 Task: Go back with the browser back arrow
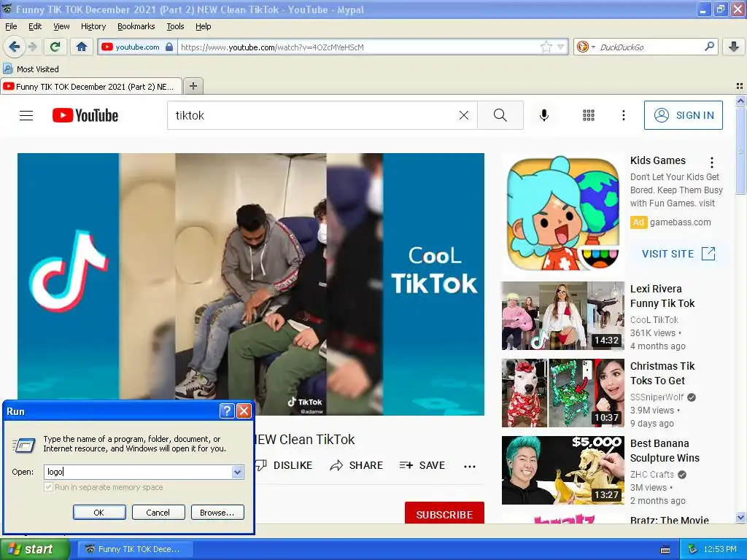15,47
